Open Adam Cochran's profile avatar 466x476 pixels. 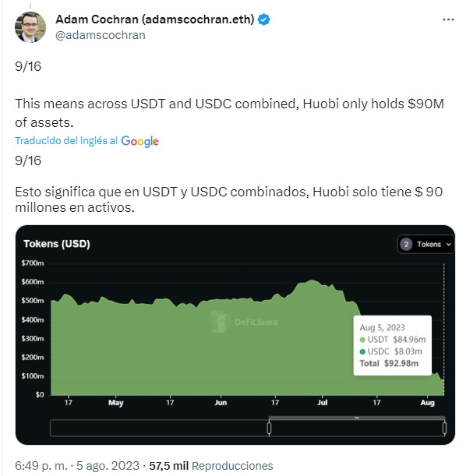click(30, 26)
